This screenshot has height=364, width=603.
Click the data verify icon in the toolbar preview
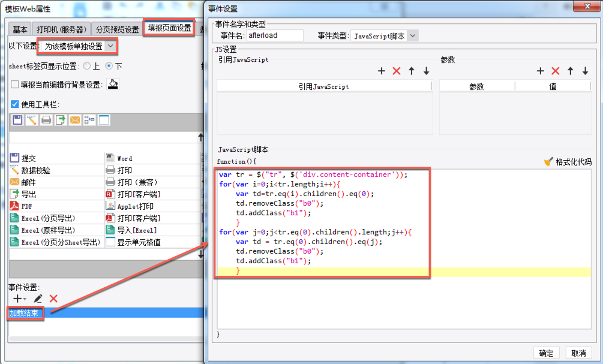pos(32,120)
